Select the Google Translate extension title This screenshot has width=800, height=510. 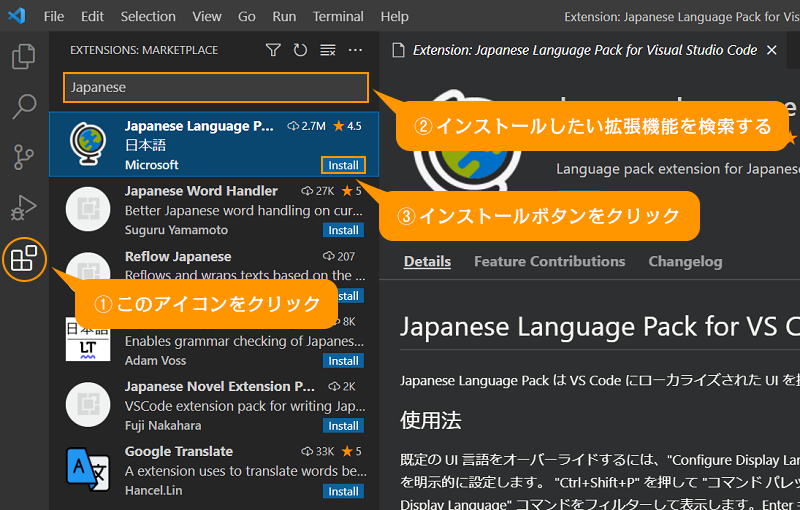(179, 451)
